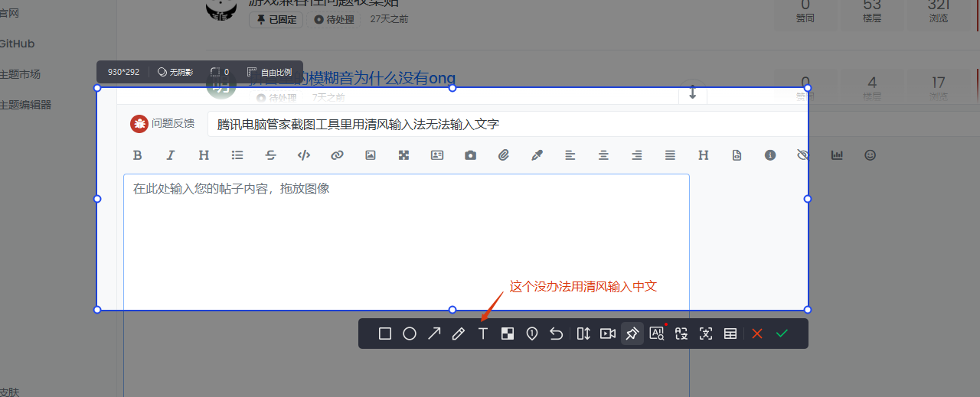Confirm the screenshot with green checkmark
The height and width of the screenshot is (397, 980).
tap(782, 334)
